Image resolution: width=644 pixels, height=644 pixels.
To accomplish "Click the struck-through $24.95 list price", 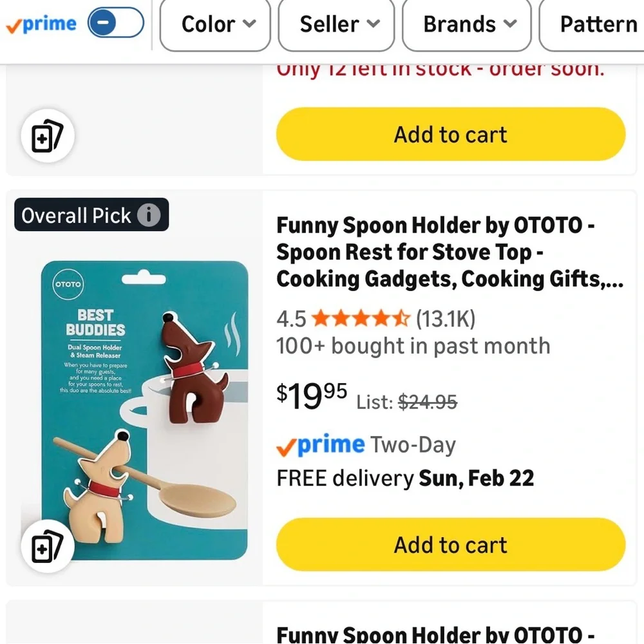I will [x=428, y=402].
